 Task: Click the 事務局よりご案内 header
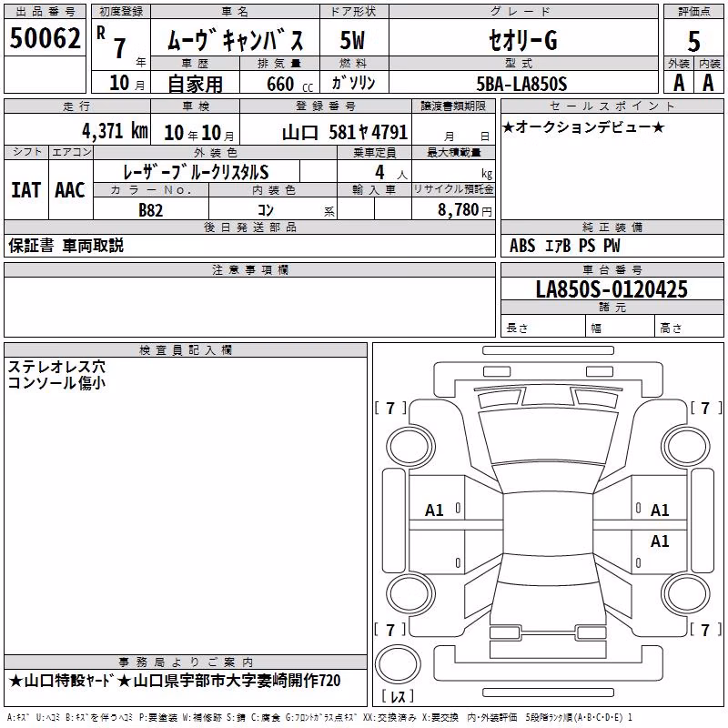(x=186, y=662)
